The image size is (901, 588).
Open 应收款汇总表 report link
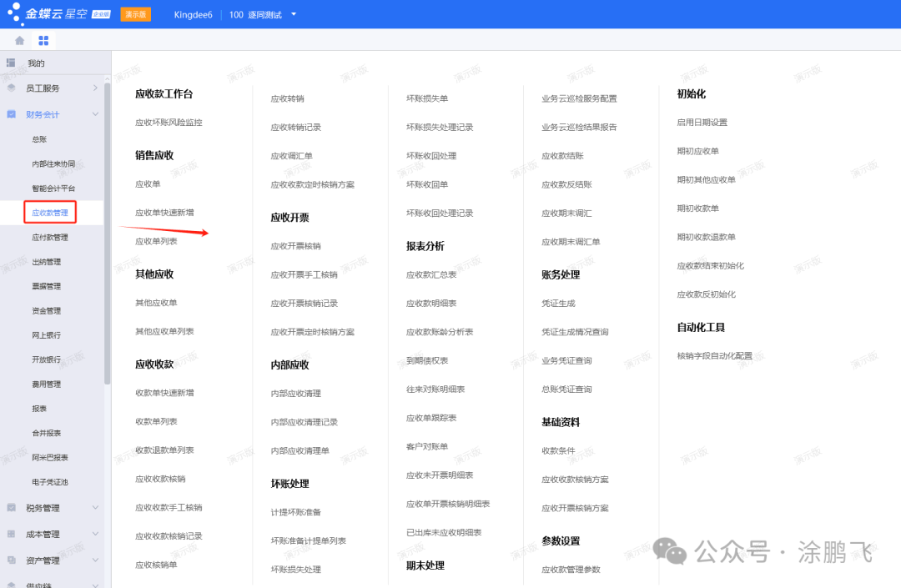point(430,274)
